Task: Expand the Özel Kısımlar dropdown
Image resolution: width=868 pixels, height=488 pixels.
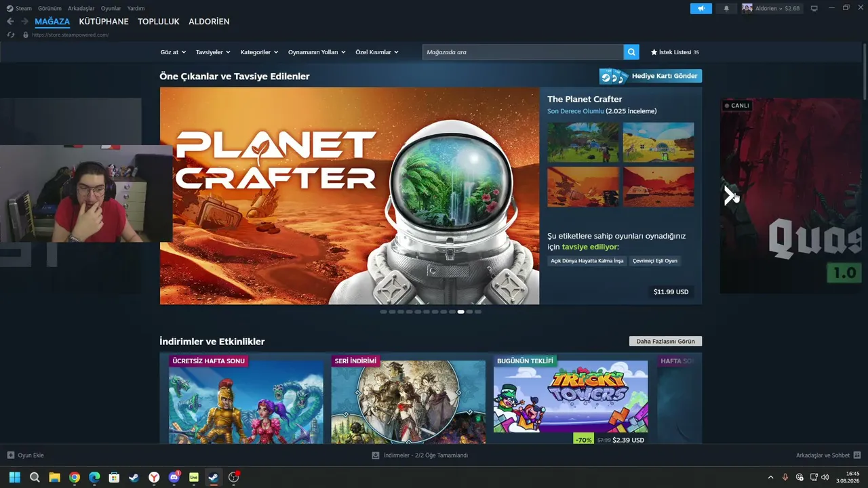Action: [377, 52]
